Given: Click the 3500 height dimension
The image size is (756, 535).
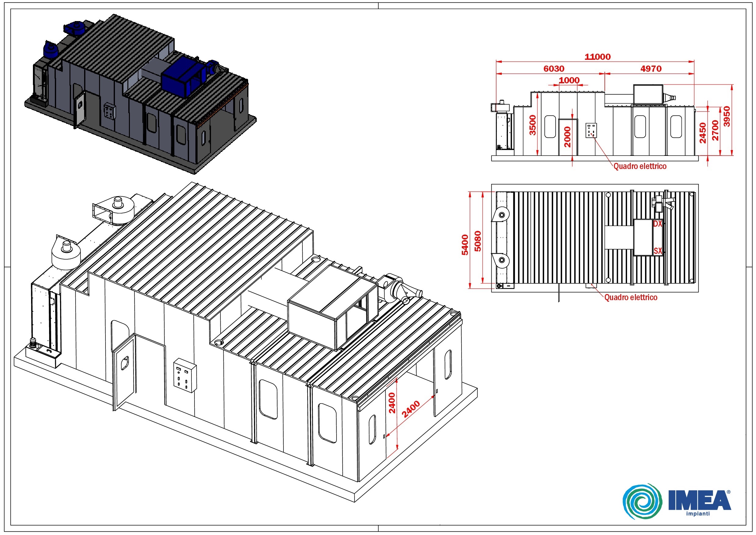Looking at the screenshot, I should tap(533, 125).
